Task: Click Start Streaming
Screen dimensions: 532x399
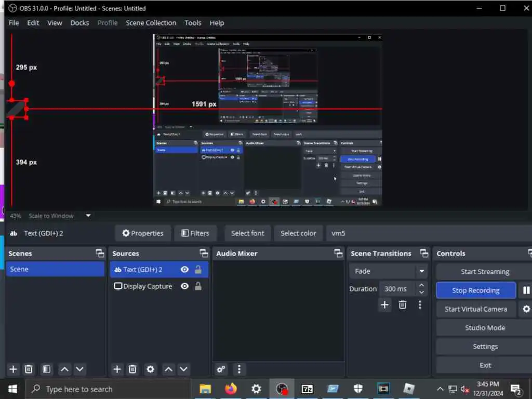Action: (484, 272)
